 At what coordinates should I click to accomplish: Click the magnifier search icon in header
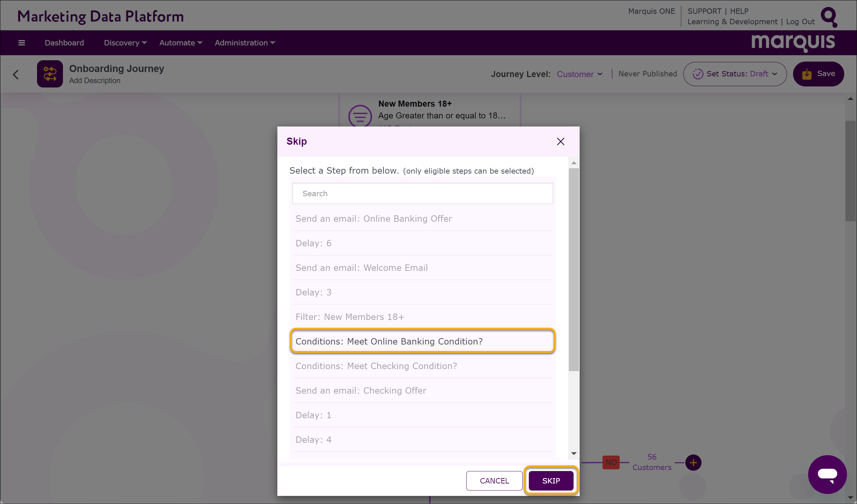pos(829,17)
